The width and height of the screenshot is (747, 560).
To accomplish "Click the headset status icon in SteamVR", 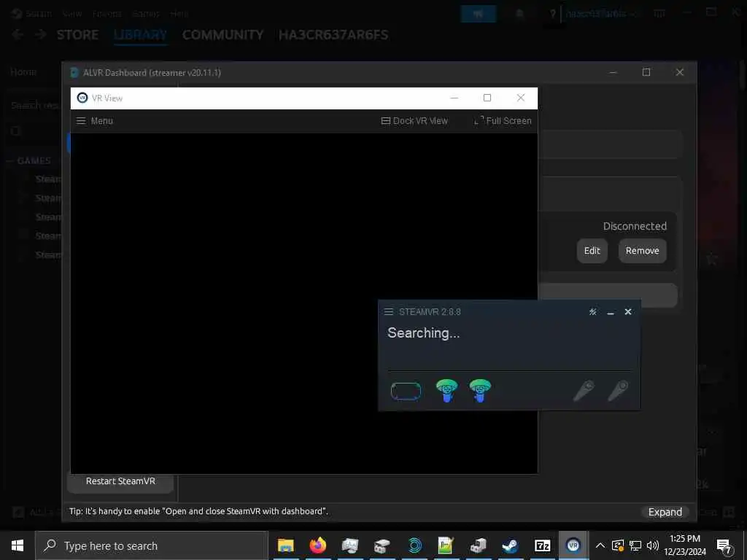I will pos(406,391).
